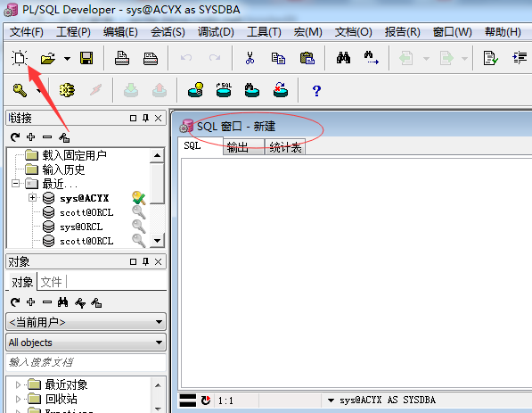Viewport: 532px width, 413px height.
Task: Expand the 最近对象 folder
Action: pos(18,384)
